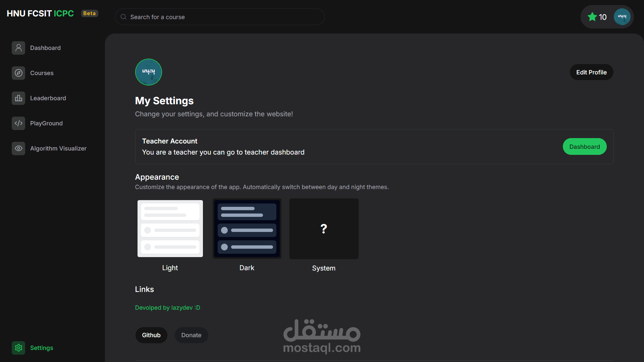This screenshot has width=644, height=362.
Task: Click the Leaderboard bar chart icon
Action: [x=18, y=98]
